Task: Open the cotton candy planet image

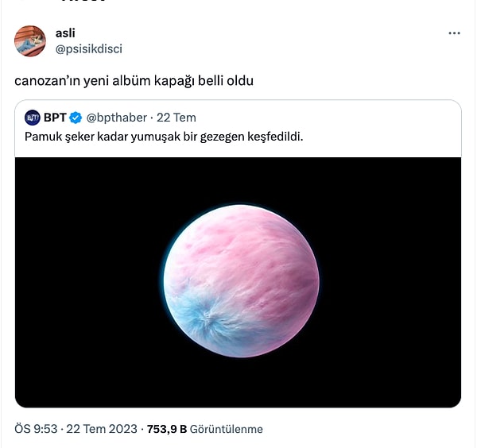Action: point(238,282)
